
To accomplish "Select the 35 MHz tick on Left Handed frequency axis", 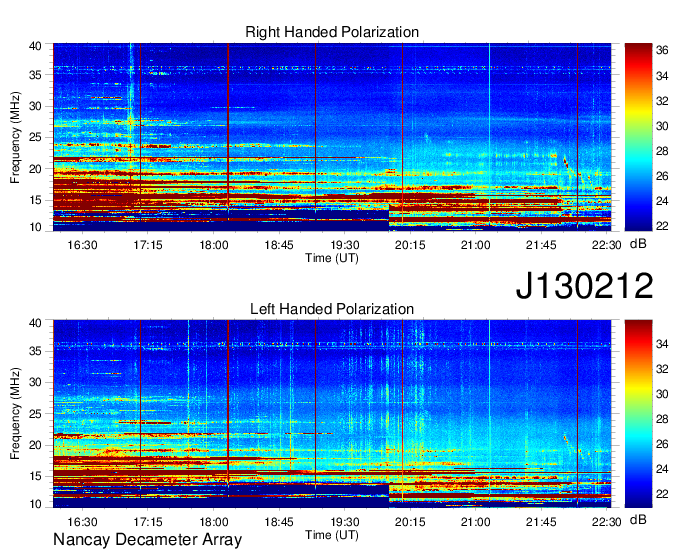I will (x=35, y=351).
